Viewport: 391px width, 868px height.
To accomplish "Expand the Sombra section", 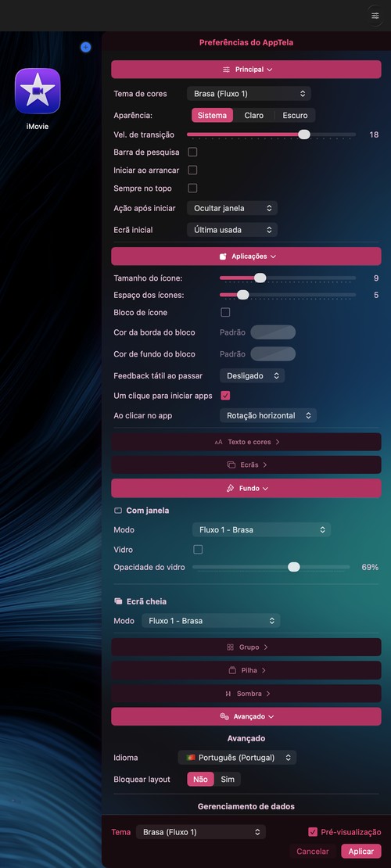I will pos(246,694).
